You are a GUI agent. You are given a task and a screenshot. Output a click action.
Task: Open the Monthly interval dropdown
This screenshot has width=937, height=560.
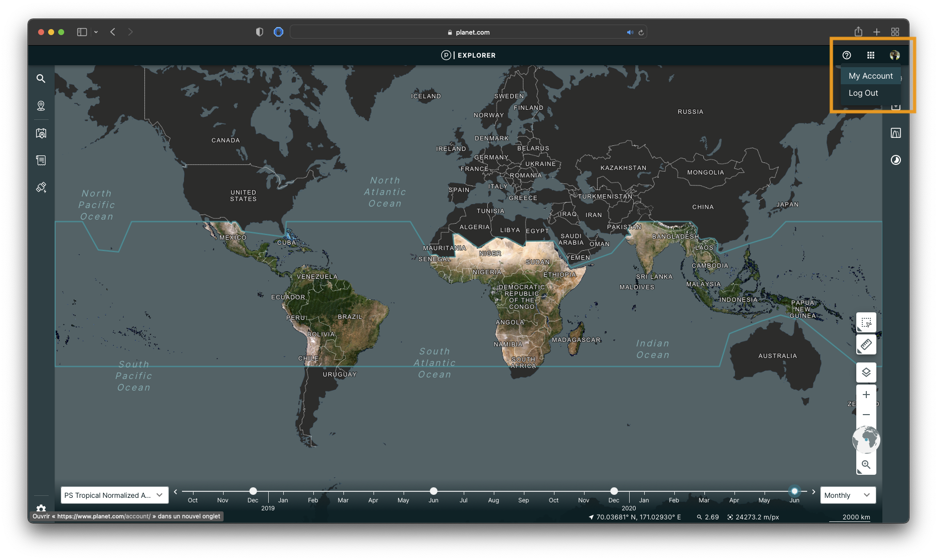click(x=847, y=495)
